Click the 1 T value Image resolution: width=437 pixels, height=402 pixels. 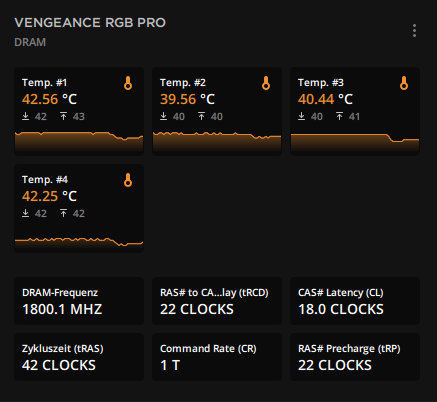click(170, 365)
